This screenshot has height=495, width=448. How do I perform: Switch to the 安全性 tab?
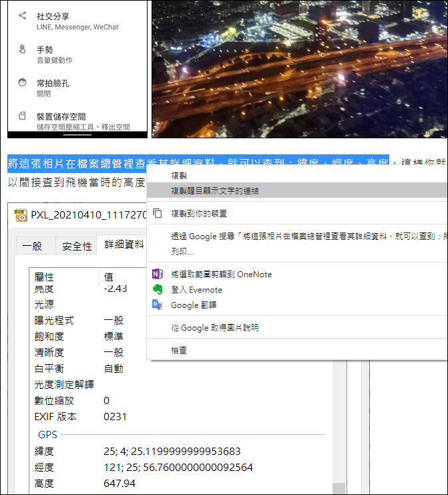(76, 246)
